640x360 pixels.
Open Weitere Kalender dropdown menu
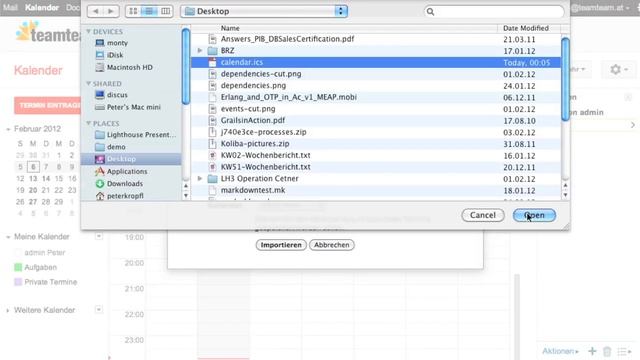tap(99, 309)
